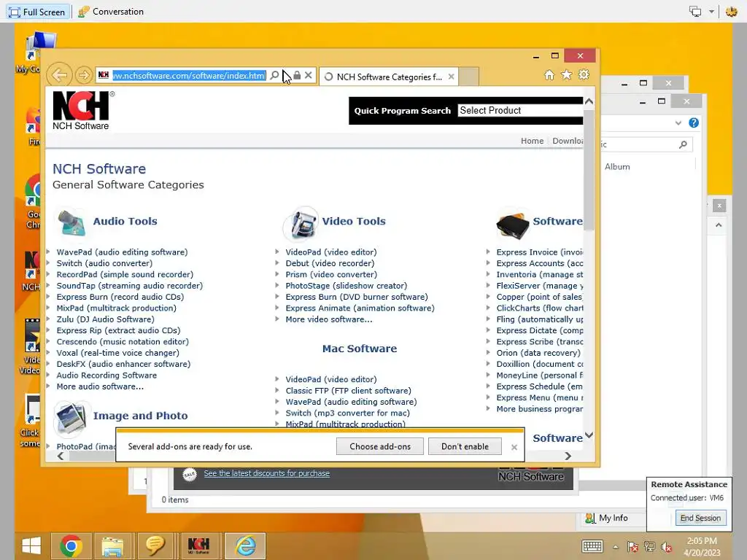747x560 pixels.
Task: Open WavePad (audio editing software) link under Audio Tools
Action: point(122,252)
